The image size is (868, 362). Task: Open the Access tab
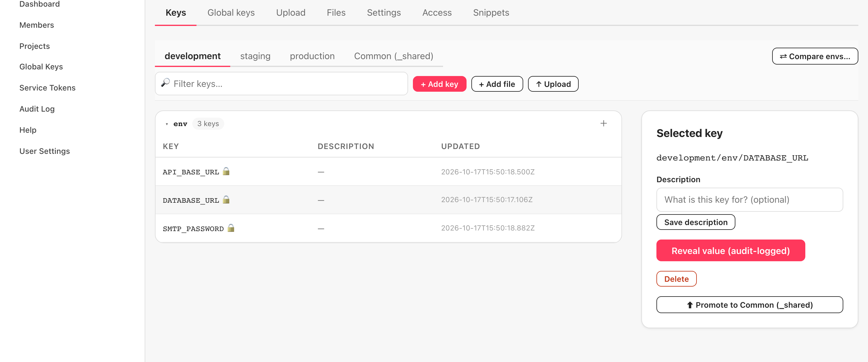(x=437, y=13)
